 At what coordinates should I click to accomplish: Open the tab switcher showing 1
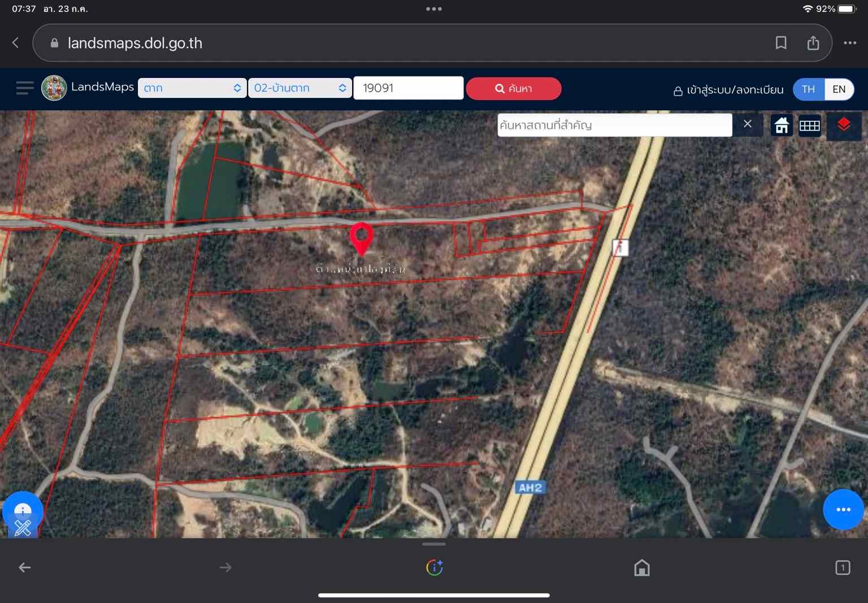843,567
